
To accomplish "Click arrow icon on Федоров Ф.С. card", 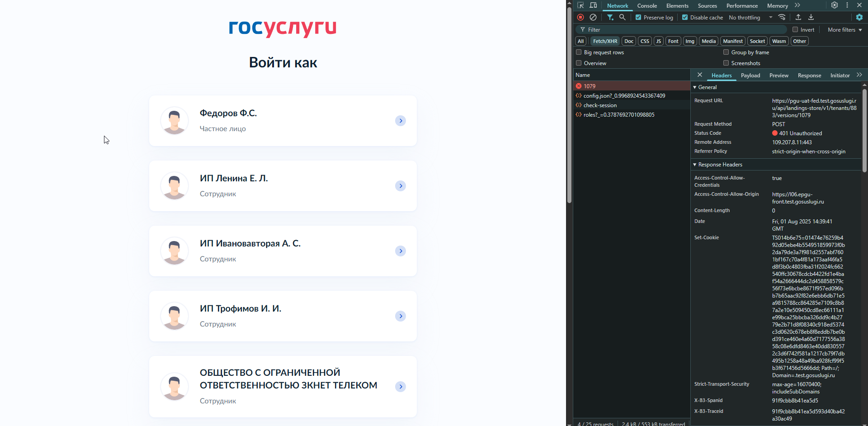I will tap(401, 121).
